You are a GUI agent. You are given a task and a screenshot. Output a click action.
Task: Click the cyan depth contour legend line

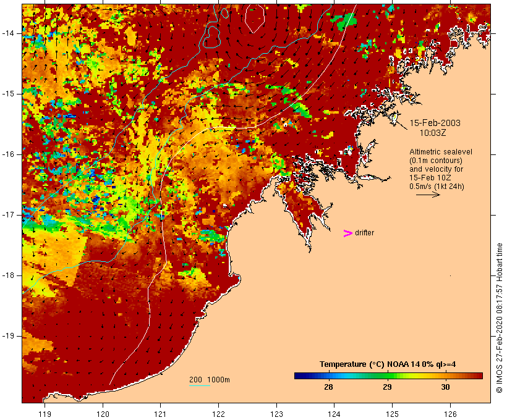coord(200,385)
